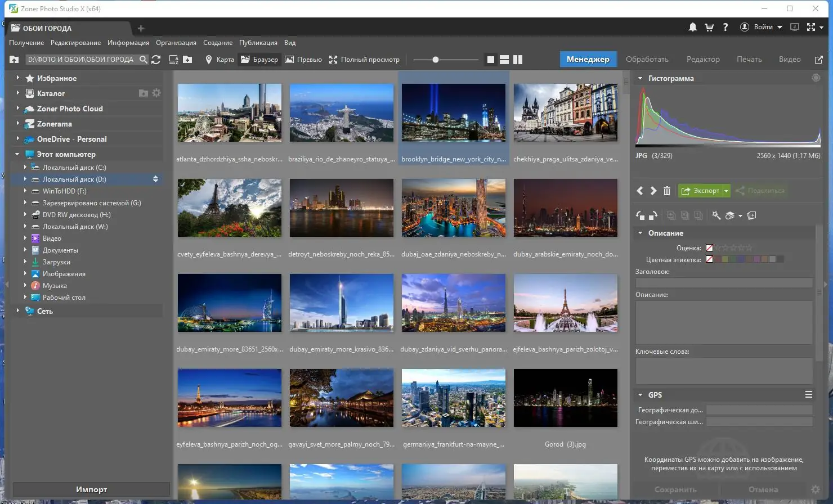This screenshot has height=504, width=833.
Task: Rotate image left using rotate icon
Action: pyautogui.click(x=640, y=215)
